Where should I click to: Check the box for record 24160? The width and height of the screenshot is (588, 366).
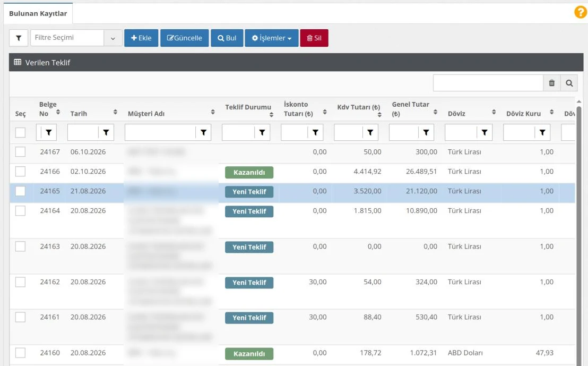(x=20, y=353)
